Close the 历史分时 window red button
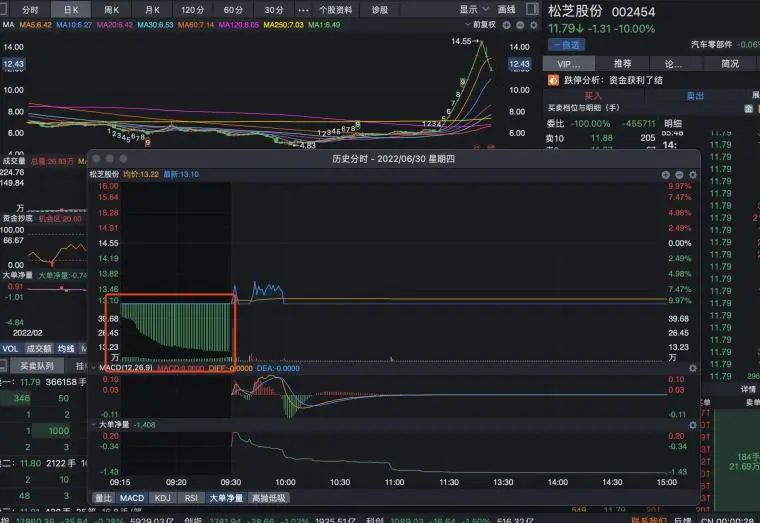 (x=96, y=158)
